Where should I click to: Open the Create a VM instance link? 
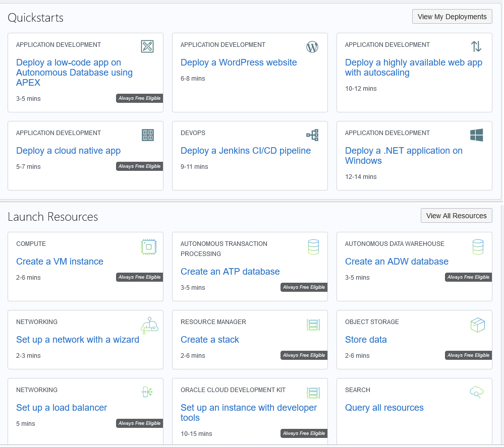tap(60, 262)
